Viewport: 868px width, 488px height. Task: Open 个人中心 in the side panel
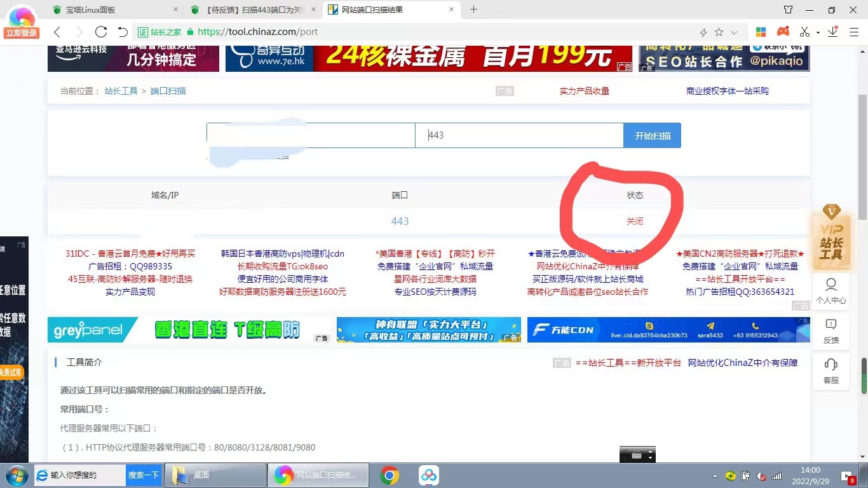[831, 291]
